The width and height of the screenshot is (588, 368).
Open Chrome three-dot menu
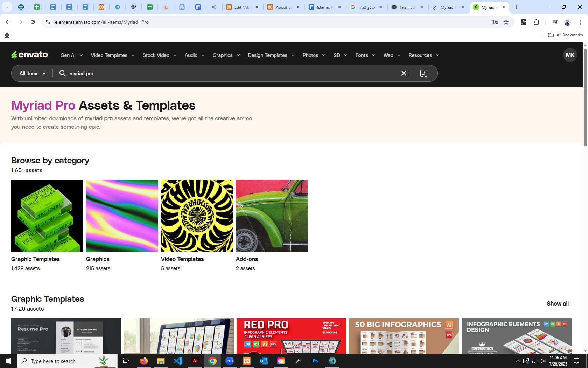coord(580,22)
